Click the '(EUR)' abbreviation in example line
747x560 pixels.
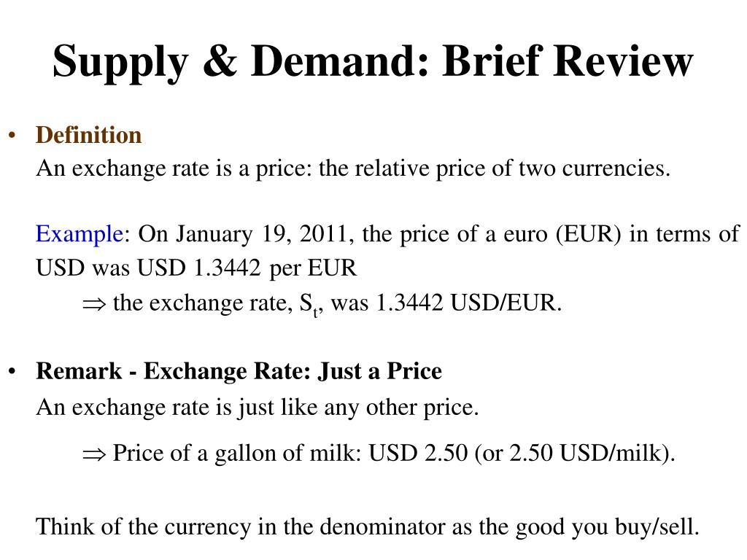[589, 234]
